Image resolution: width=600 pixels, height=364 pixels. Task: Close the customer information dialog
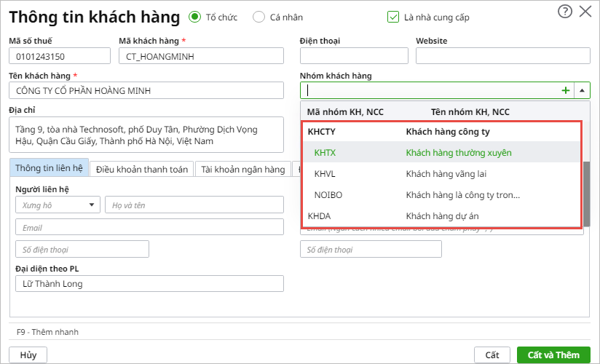click(585, 11)
